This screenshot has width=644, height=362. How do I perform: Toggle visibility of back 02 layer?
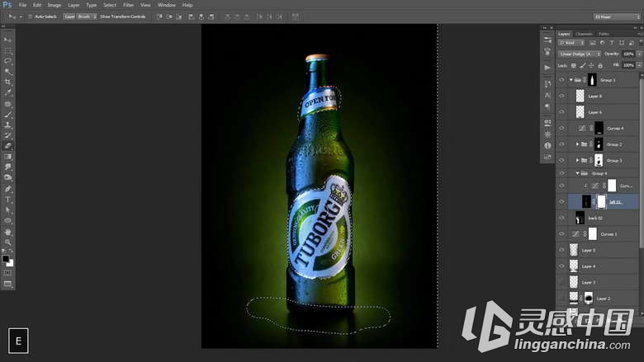(x=561, y=218)
